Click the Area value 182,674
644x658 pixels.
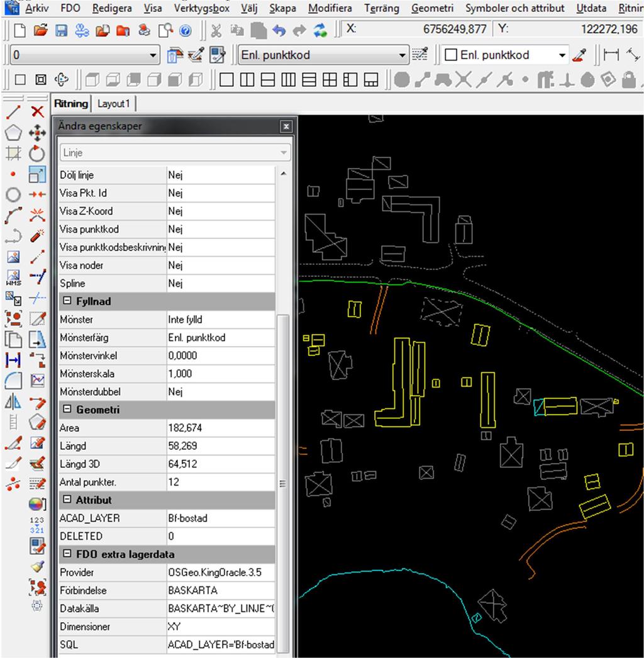[221, 428]
